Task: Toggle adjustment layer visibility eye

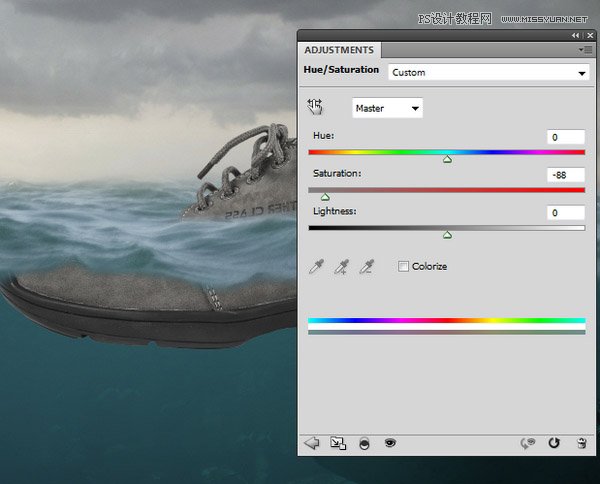Action: tap(390, 442)
